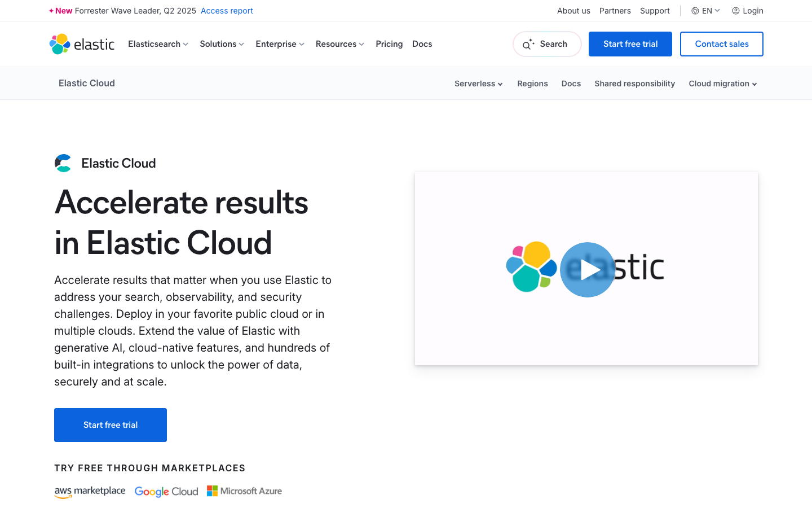Click Elastic Cloud subnav title
The image size is (812, 508).
pos(87,83)
